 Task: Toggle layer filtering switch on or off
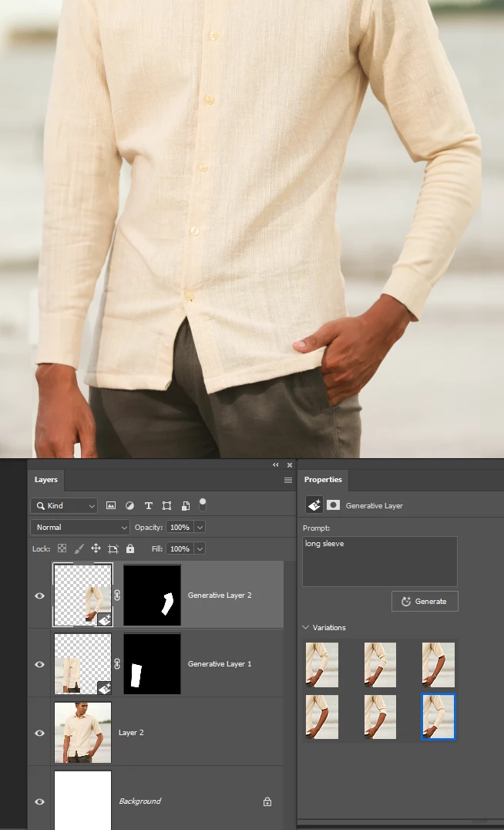203,504
